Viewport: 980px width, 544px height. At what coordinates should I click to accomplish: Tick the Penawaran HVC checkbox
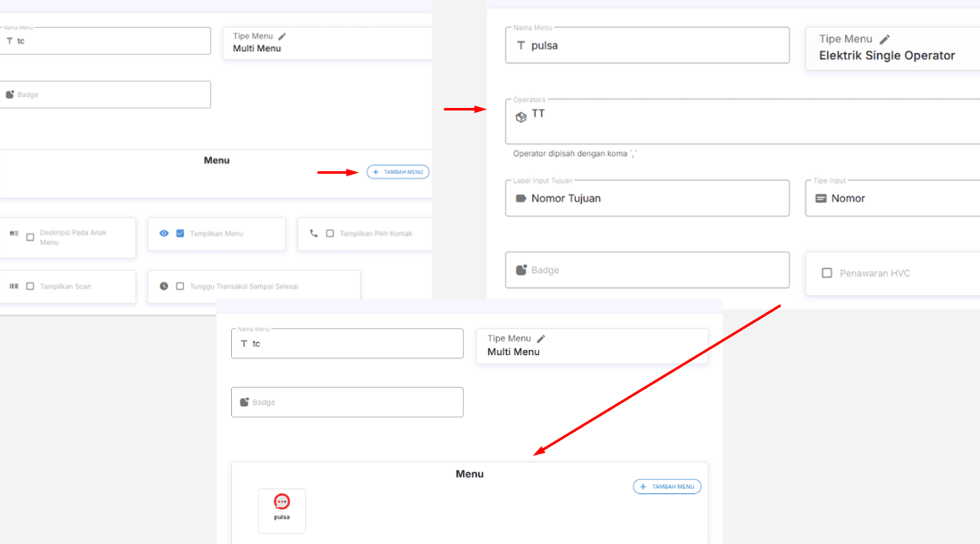(827, 273)
